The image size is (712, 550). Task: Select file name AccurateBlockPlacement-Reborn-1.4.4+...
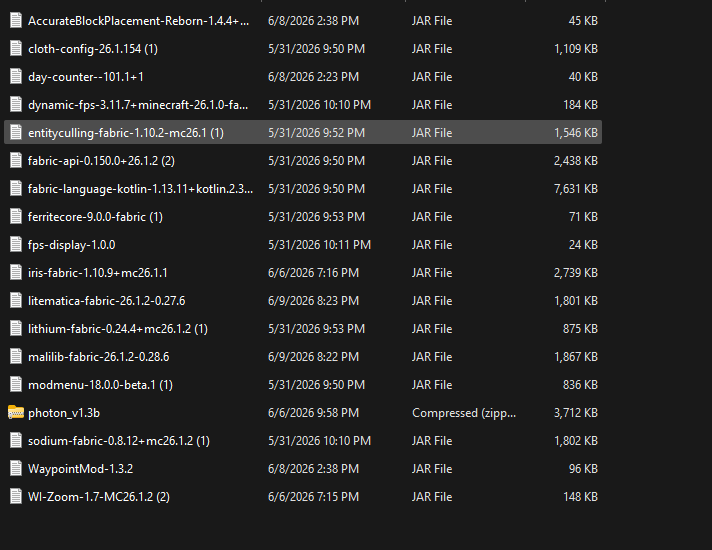[x=138, y=21]
